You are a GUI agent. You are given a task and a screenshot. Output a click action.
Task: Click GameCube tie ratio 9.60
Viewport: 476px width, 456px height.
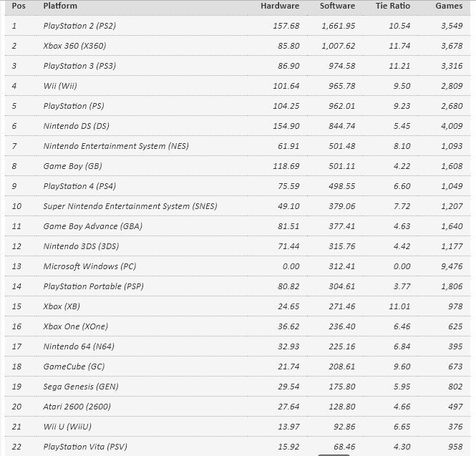tap(402, 367)
